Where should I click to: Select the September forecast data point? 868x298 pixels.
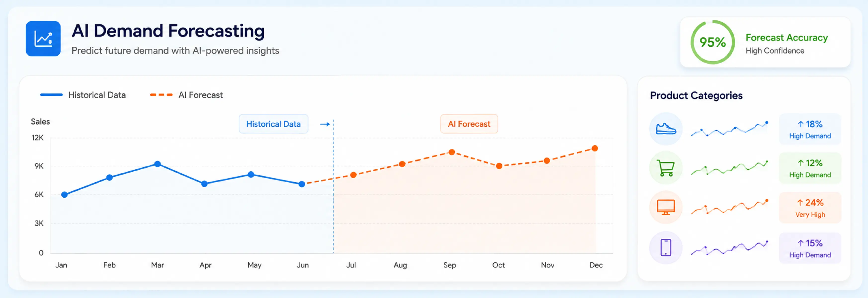click(x=452, y=152)
